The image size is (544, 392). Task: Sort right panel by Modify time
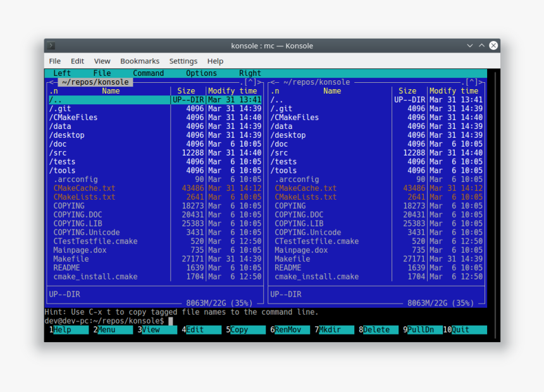(x=454, y=91)
